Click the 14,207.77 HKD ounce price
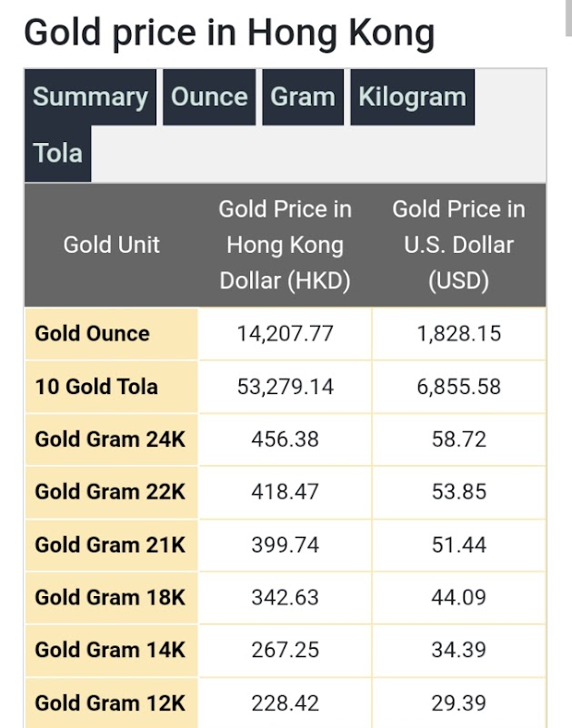572x728 pixels. (285, 334)
